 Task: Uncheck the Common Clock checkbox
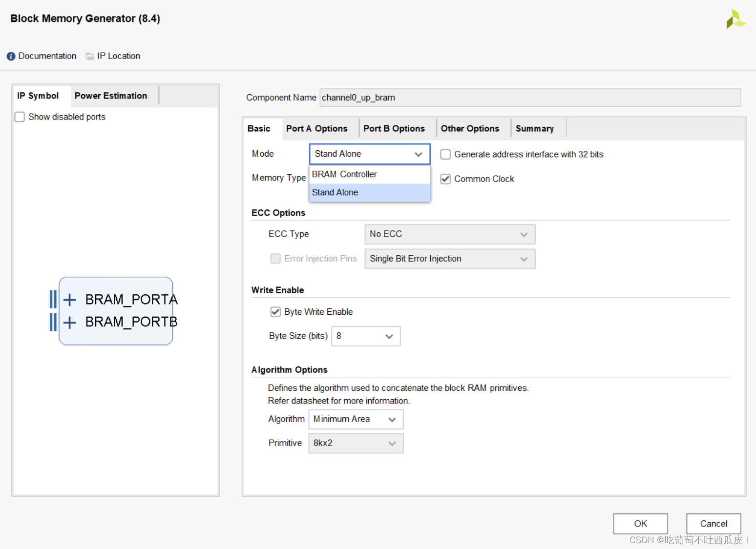pyautogui.click(x=445, y=179)
